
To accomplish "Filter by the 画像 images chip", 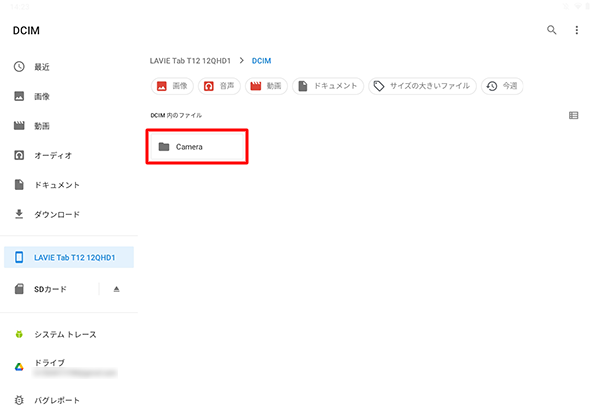I will coord(172,86).
